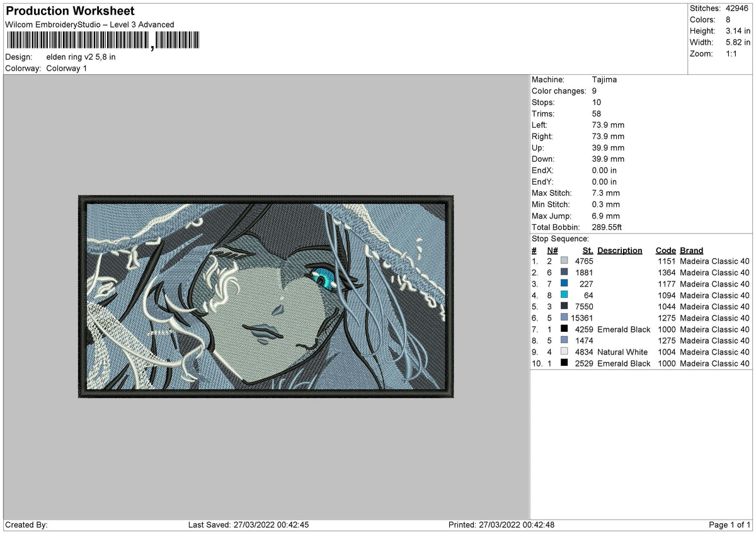Click the 'Color changes:' label

click(559, 91)
